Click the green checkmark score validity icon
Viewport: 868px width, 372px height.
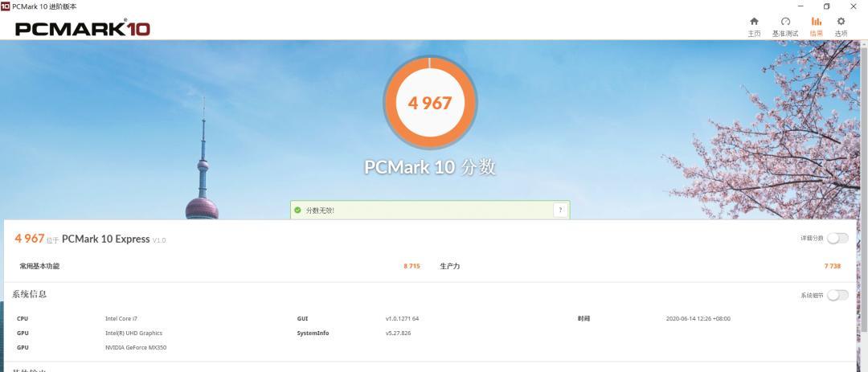click(297, 211)
